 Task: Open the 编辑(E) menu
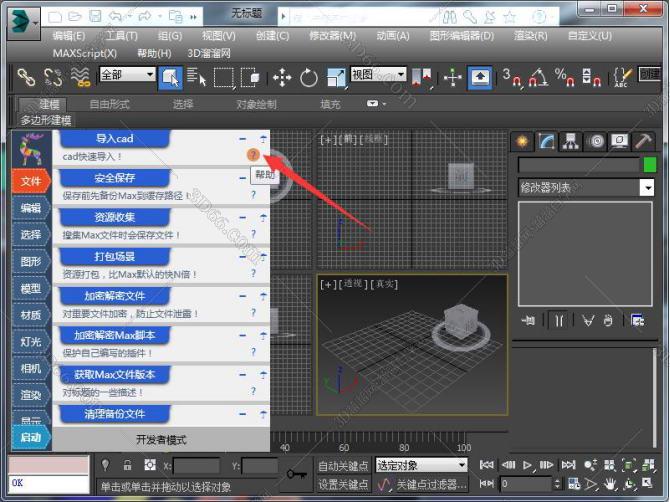pos(69,36)
